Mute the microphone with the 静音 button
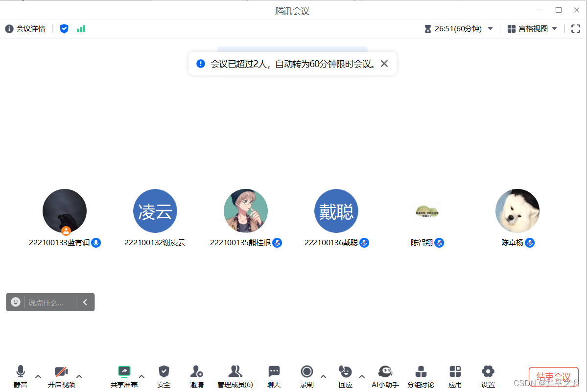The width and height of the screenshot is (588, 392). click(x=21, y=376)
